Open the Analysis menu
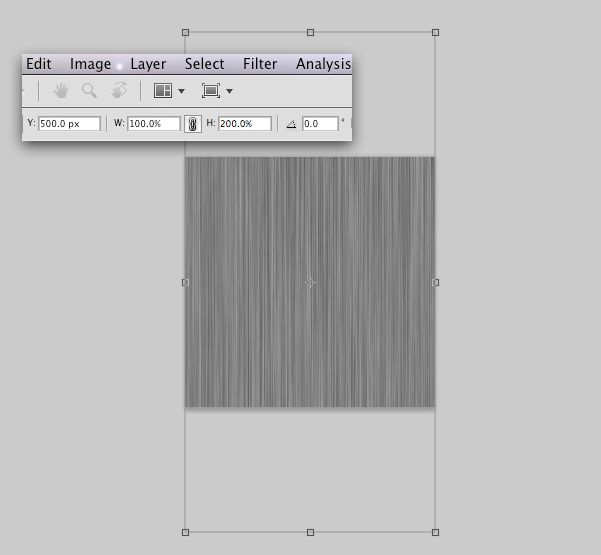 tap(323, 64)
